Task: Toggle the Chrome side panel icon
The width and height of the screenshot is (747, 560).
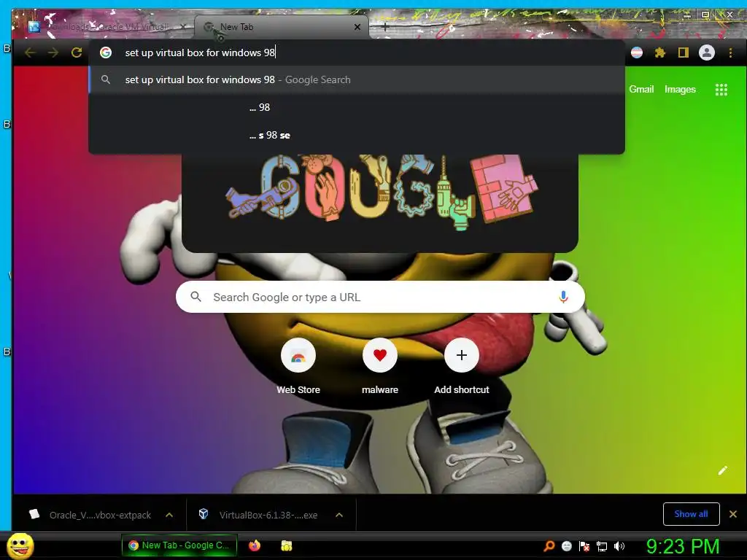Action: 683,52
